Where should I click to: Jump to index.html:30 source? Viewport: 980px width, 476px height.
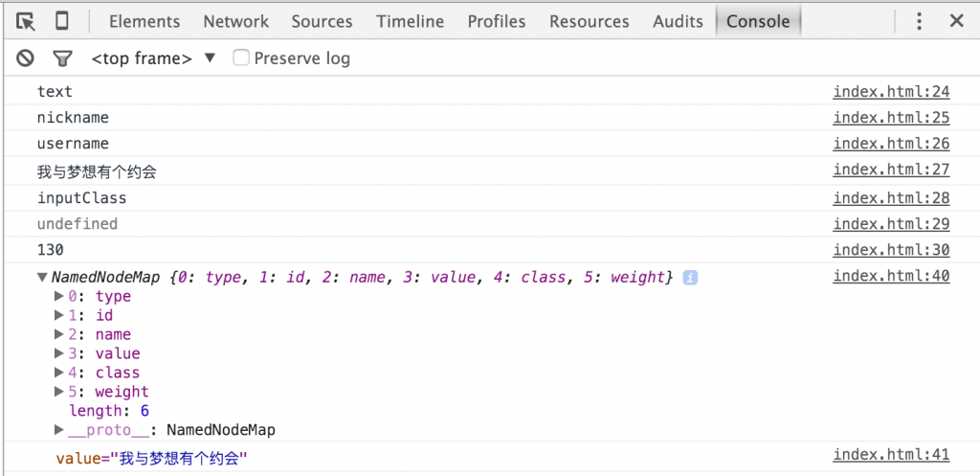[x=891, y=250]
